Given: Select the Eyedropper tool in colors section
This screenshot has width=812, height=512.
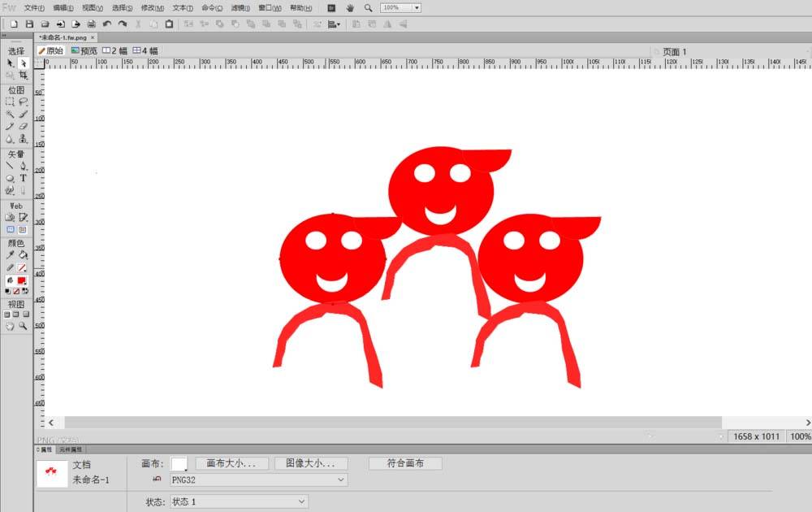Looking at the screenshot, I should [10, 255].
